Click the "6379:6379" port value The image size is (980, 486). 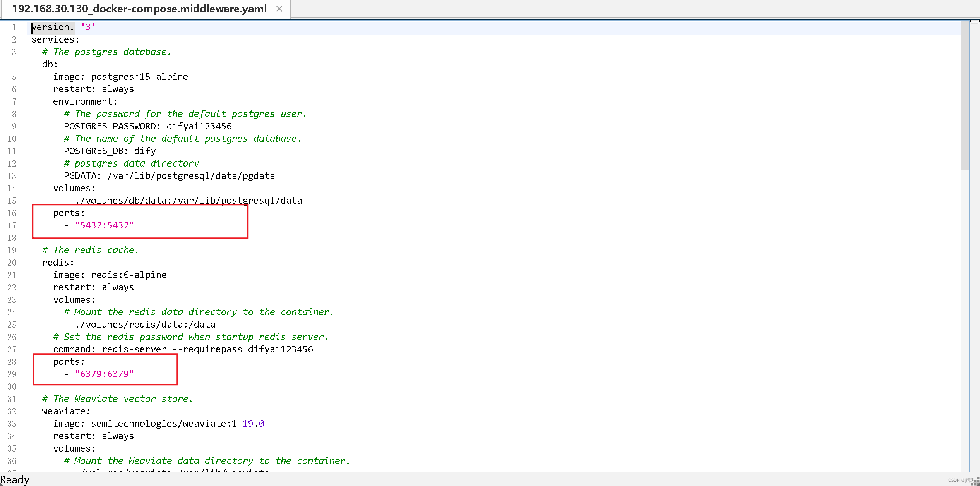click(x=105, y=374)
